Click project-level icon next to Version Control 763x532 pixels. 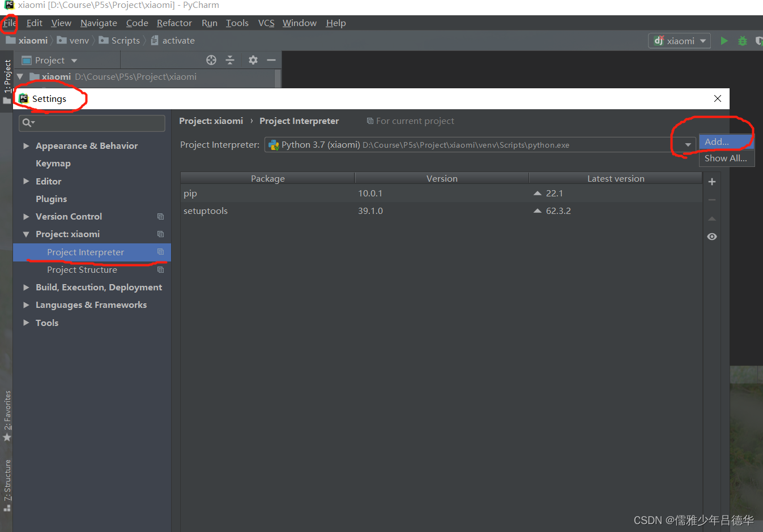[x=161, y=217]
